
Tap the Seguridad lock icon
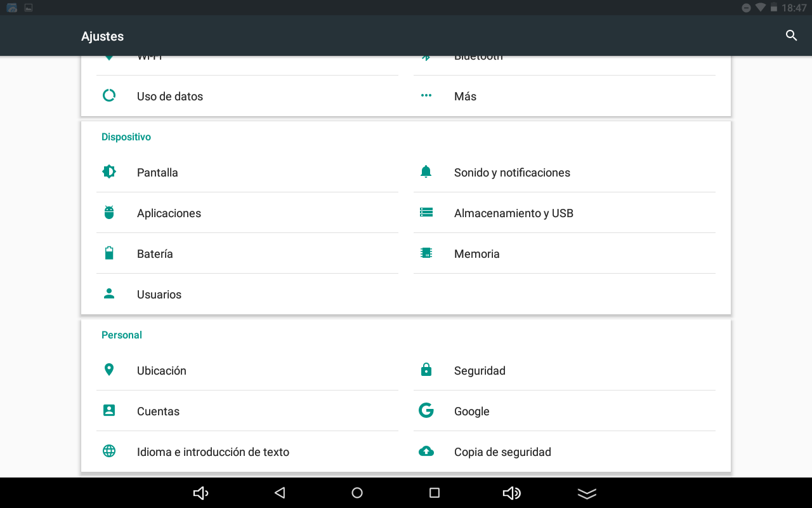coord(426,370)
